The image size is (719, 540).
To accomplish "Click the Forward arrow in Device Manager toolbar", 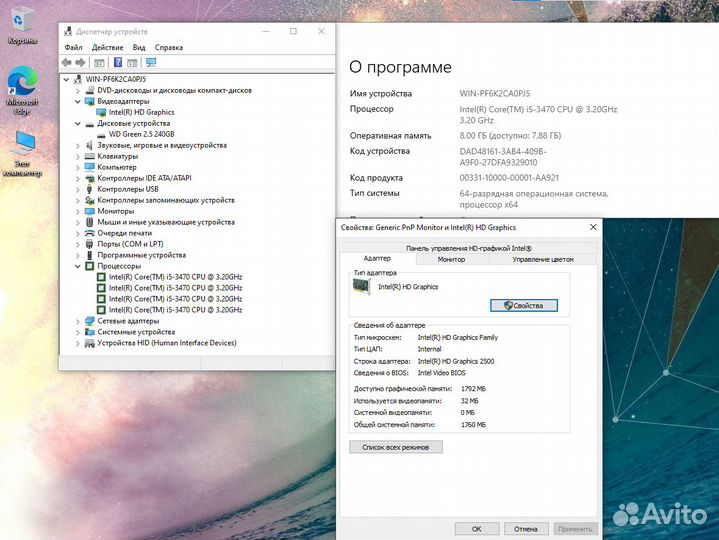I will coord(80,62).
